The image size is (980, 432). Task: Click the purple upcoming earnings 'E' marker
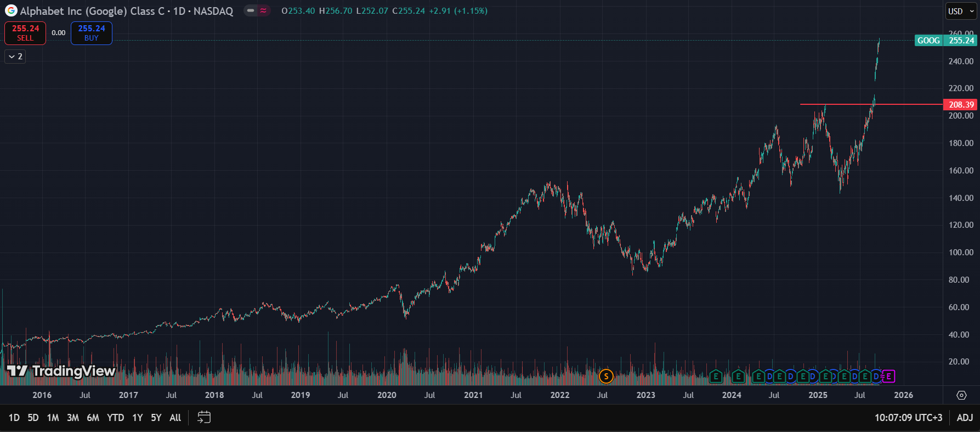coord(888,376)
